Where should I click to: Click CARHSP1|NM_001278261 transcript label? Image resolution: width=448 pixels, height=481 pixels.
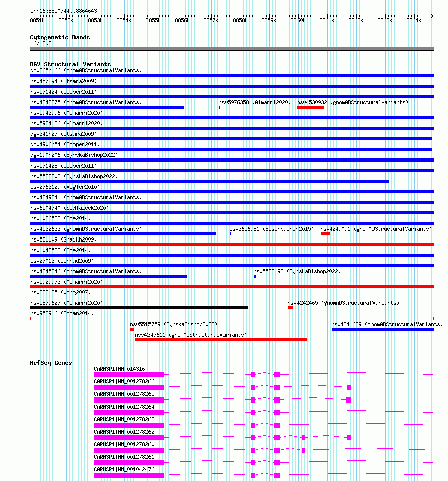coord(124,457)
